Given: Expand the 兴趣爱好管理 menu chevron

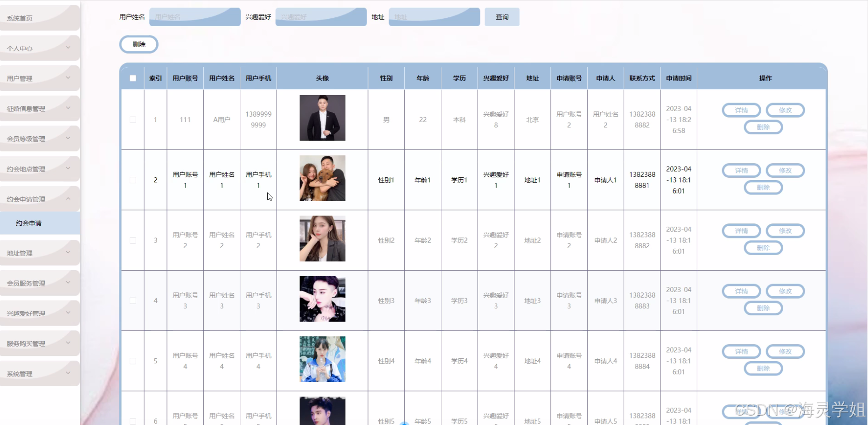Looking at the screenshot, I should 68,313.
